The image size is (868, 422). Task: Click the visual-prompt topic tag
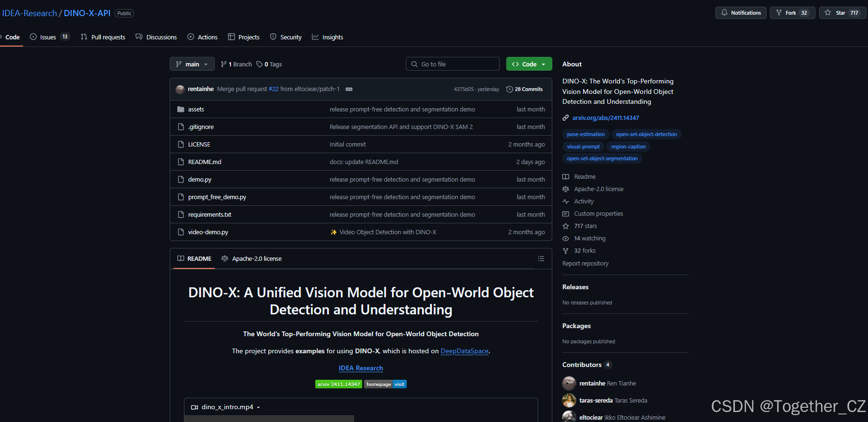tap(583, 147)
